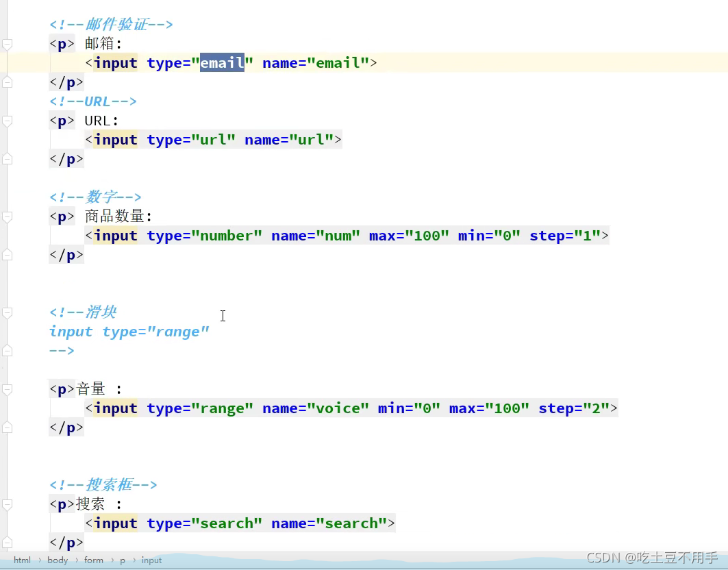This screenshot has height=570, width=728.
Task: Click name="search" attribute
Action: tap(329, 523)
